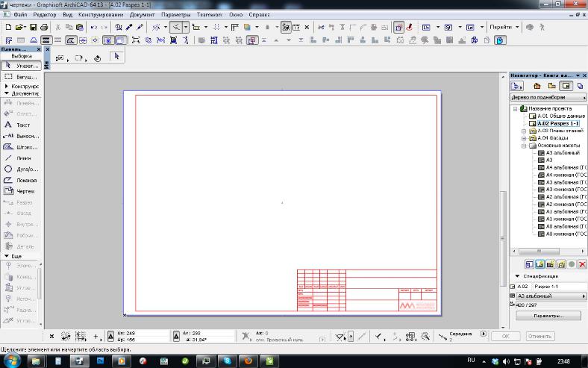Delete item with red X in Navigator
Viewport: 588px width, 368px height.
582,264
